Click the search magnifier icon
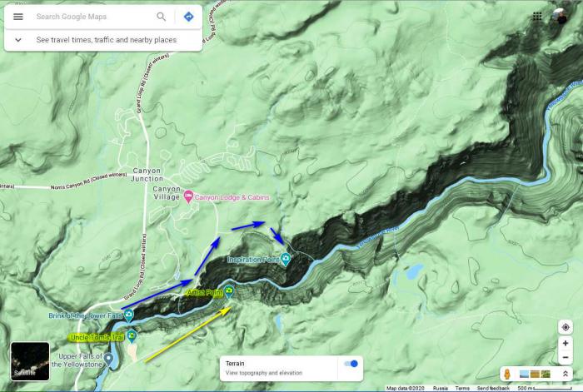583x392 pixels. (161, 17)
